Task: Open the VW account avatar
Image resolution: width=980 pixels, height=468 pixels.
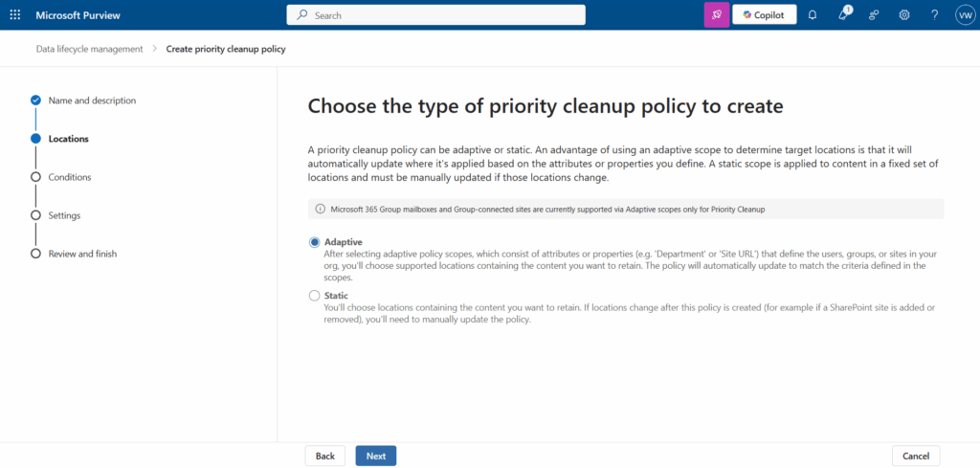Action: [x=964, y=15]
